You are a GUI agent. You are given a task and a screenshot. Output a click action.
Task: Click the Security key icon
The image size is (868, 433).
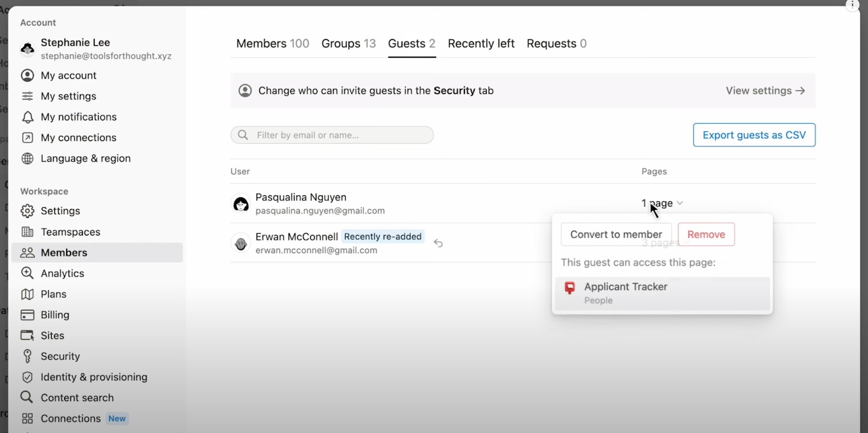tap(27, 356)
